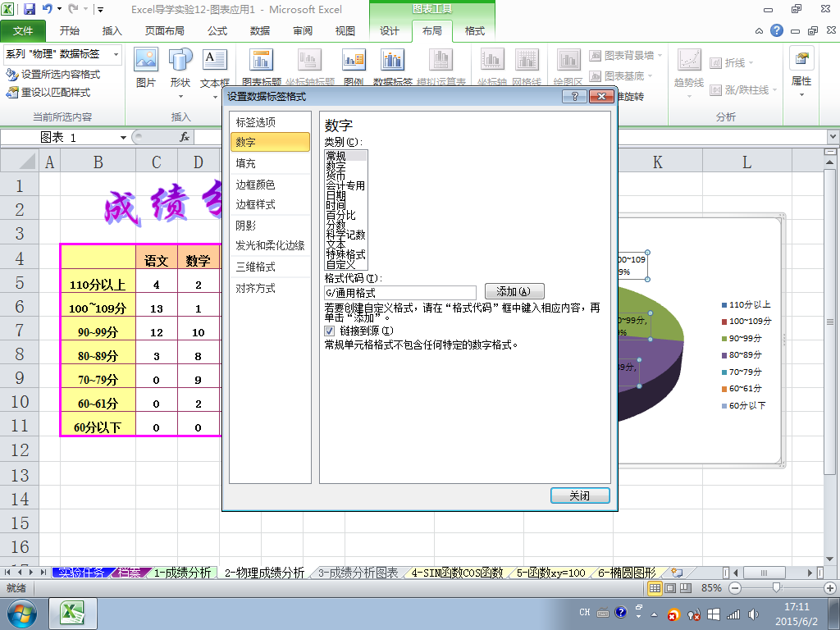Viewport: 840px width, 630px height.
Task: Click the Excel taskbar icon
Action: coord(73,614)
